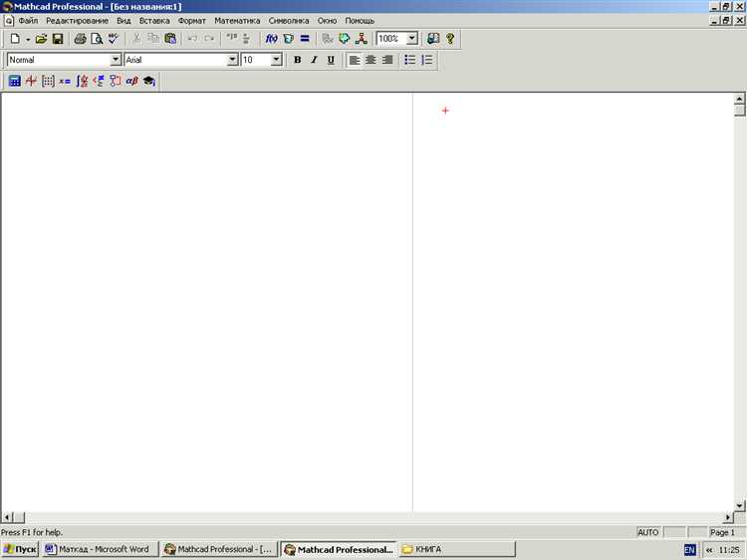Screen dimensions: 747x560
Task: Switch to Маткад - Microsoft Word taskbar button
Action: 100,549
